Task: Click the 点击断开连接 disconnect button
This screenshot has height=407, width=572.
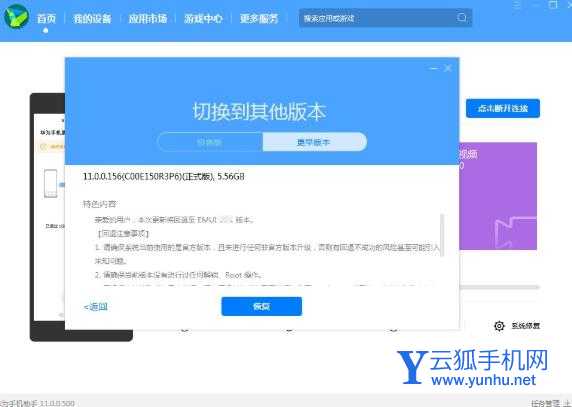Action: pyautogui.click(x=503, y=108)
